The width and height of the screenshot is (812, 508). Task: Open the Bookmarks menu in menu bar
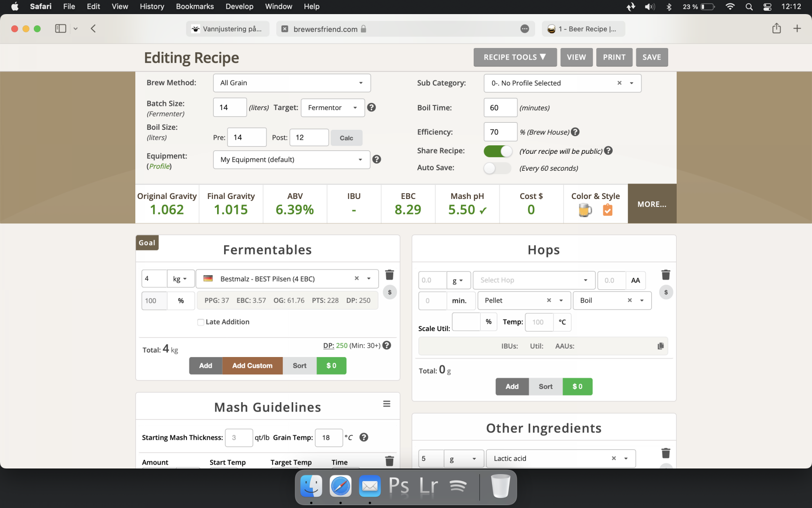click(x=195, y=7)
